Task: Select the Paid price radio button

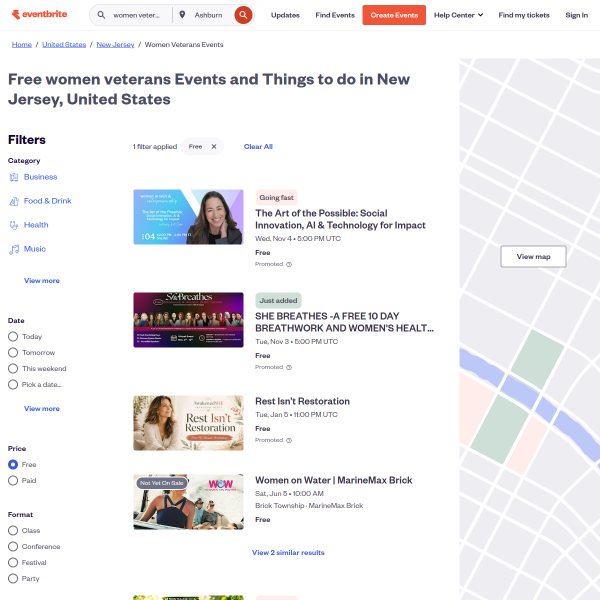Action: tap(13, 481)
